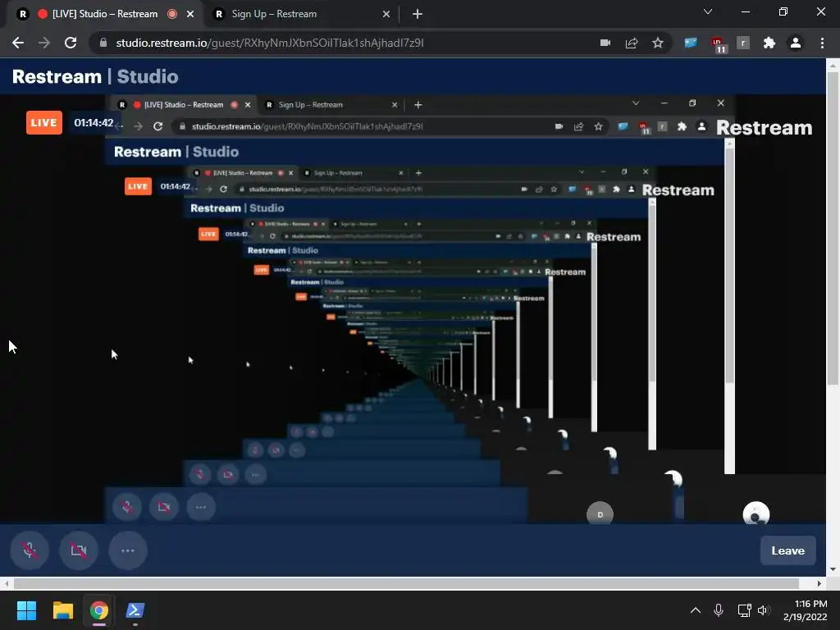Click the address bar URL field
Screen dimensions: 840x630
point(343,43)
